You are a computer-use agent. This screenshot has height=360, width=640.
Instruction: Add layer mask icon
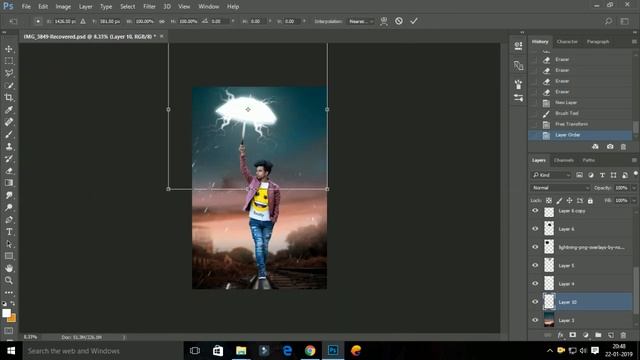pyautogui.click(x=573, y=335)
